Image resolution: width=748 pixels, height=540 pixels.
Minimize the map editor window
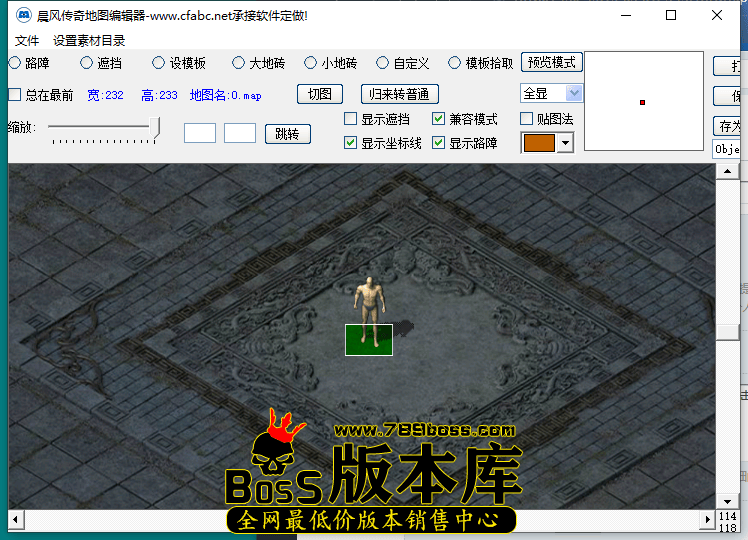pos(626,15)
